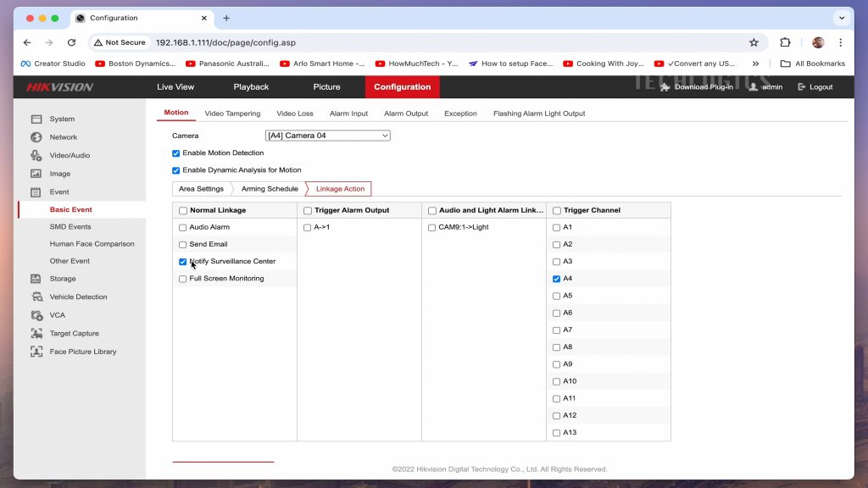Click the Network icon in sidebar
The width and height of the screenshot is (868, 488).
pyautogui.click(x=36, y=137)
